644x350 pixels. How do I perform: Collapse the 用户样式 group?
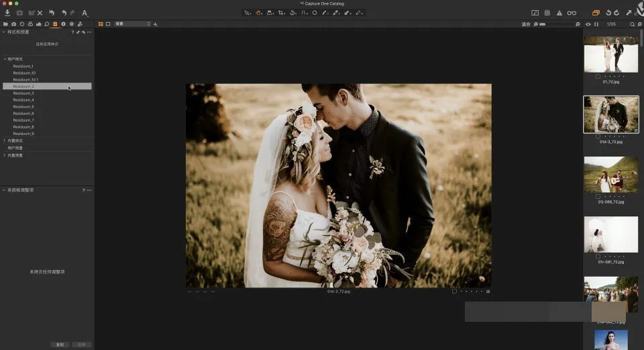(x=5, y=59)
